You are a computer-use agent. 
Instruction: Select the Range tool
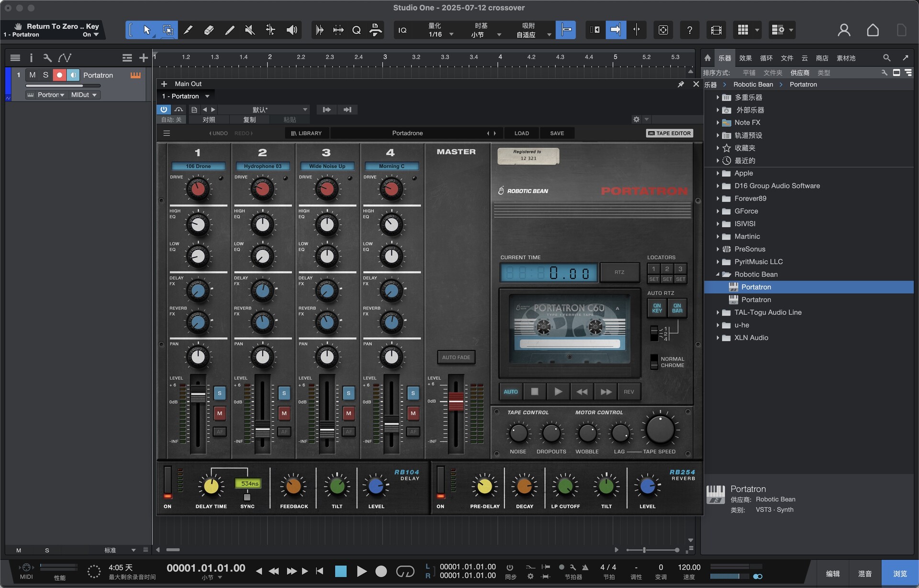point(168,30)
